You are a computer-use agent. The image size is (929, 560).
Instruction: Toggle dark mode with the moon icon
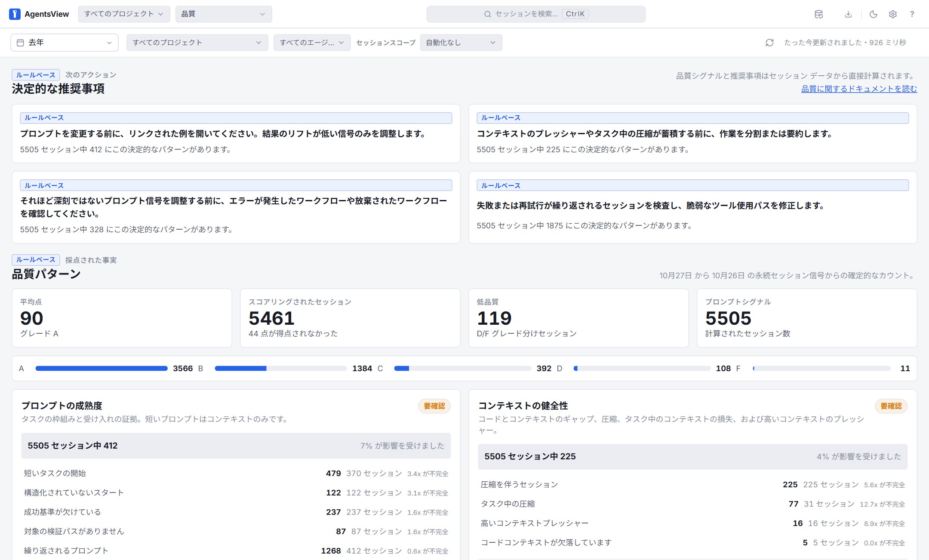pyautogui.click(x=873, y=14)
